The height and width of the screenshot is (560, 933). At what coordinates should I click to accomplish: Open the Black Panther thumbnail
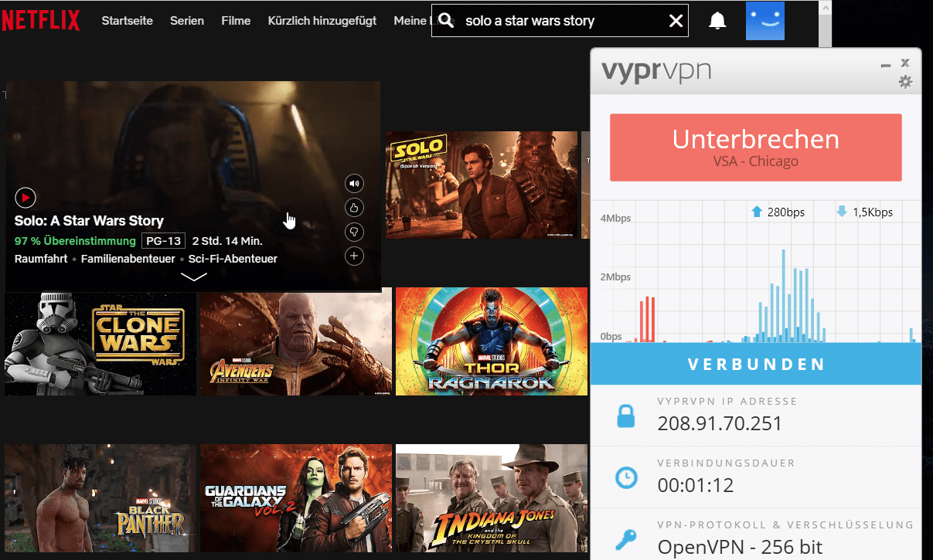(100, 498)
